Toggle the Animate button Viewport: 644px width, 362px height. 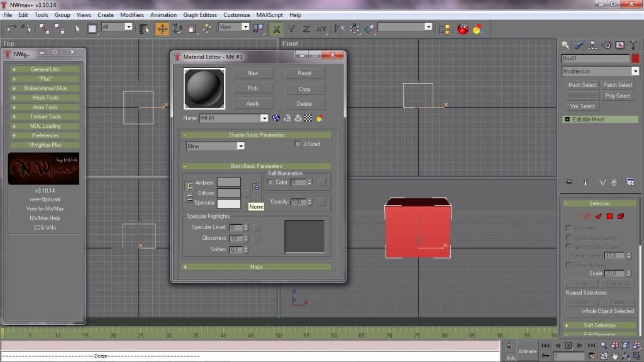[x=527, y=351]
